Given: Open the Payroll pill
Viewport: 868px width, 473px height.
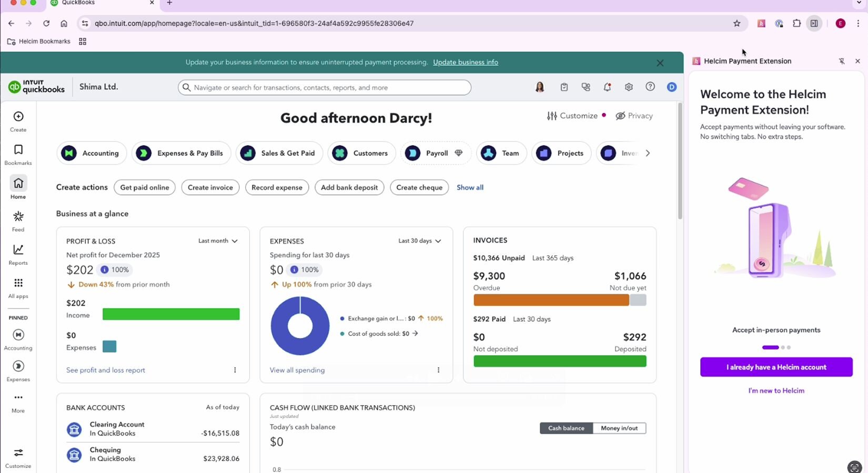Looking at the screenshot, I should point(436,153).
